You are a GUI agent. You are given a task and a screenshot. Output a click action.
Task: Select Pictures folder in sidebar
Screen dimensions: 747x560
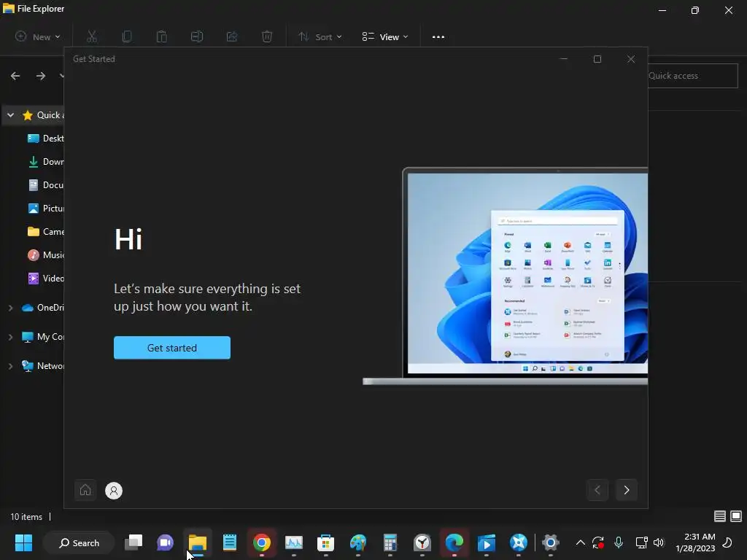(45, 208)
